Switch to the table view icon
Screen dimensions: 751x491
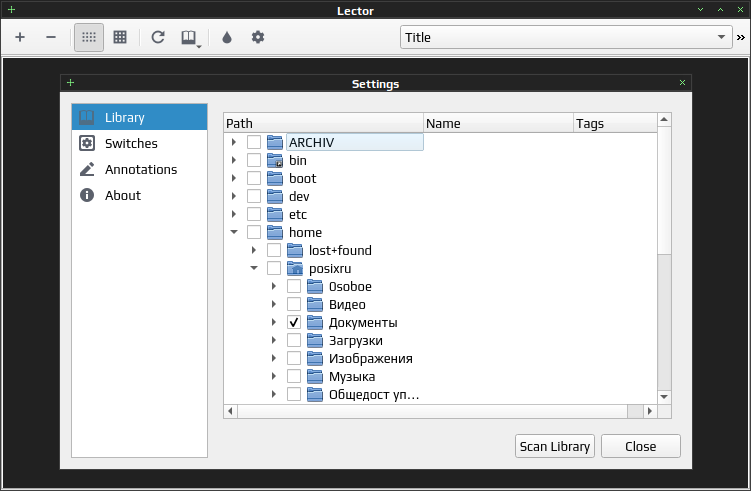coord(120,37)
